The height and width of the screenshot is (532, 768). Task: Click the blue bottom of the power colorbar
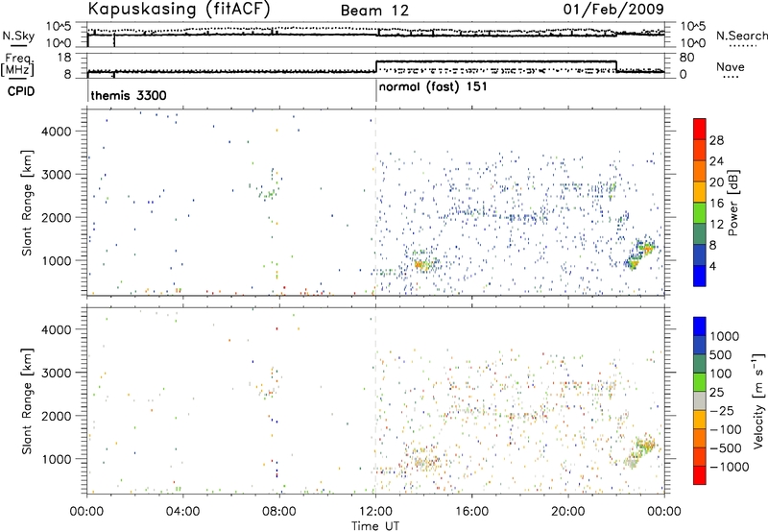point(700,276)
